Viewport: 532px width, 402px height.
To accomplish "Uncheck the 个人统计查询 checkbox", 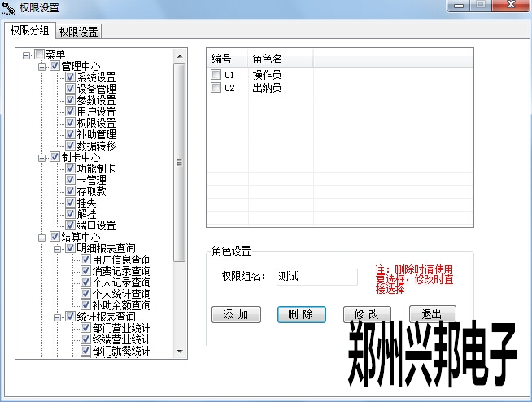I will coord(85,293).
